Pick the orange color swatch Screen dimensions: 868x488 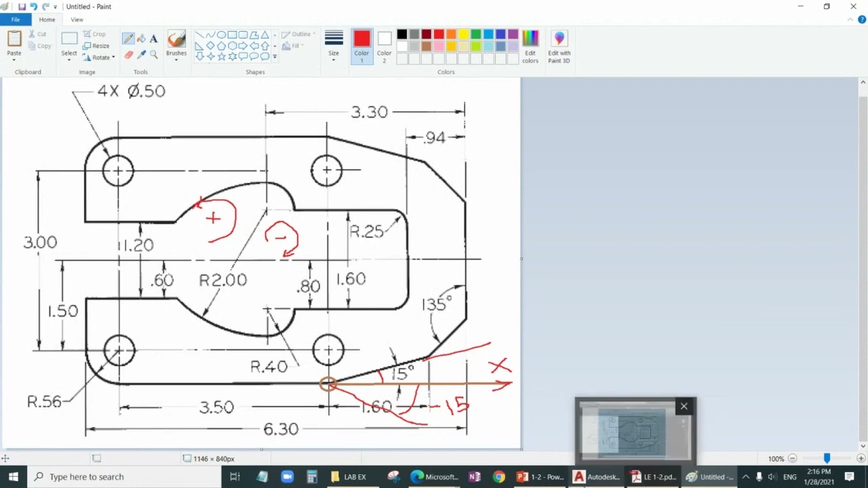pyautogui.click(x=452, y=35)
